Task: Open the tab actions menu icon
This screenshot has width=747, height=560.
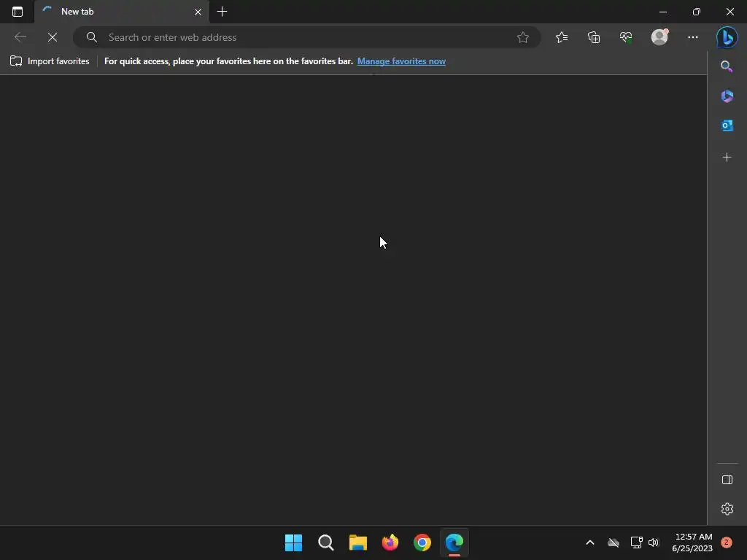Action: pos(18,12)
